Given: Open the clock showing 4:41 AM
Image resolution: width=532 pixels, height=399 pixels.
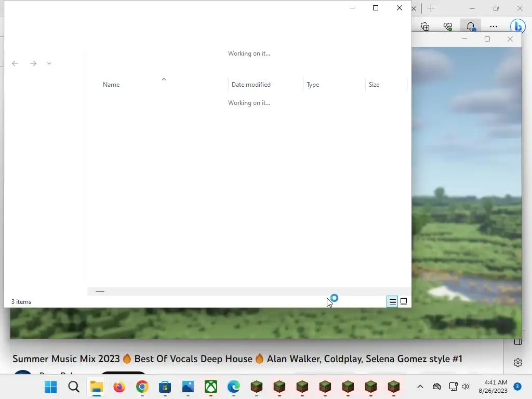Looking at the screenshot, I should [x=493, y=387].
